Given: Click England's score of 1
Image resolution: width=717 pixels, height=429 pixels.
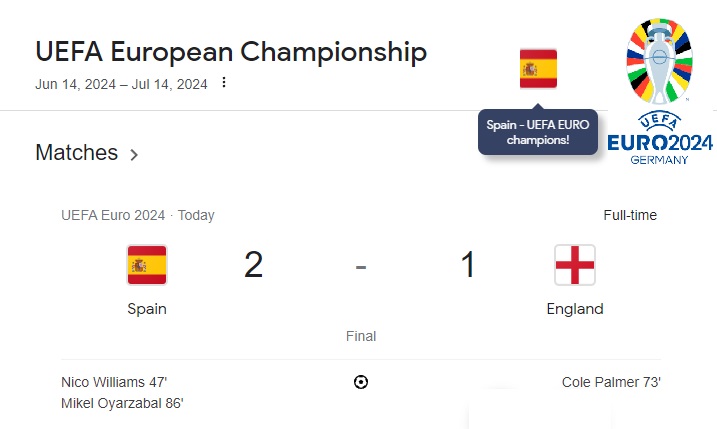Looking at the screenshot, I should tap(468, 266).
